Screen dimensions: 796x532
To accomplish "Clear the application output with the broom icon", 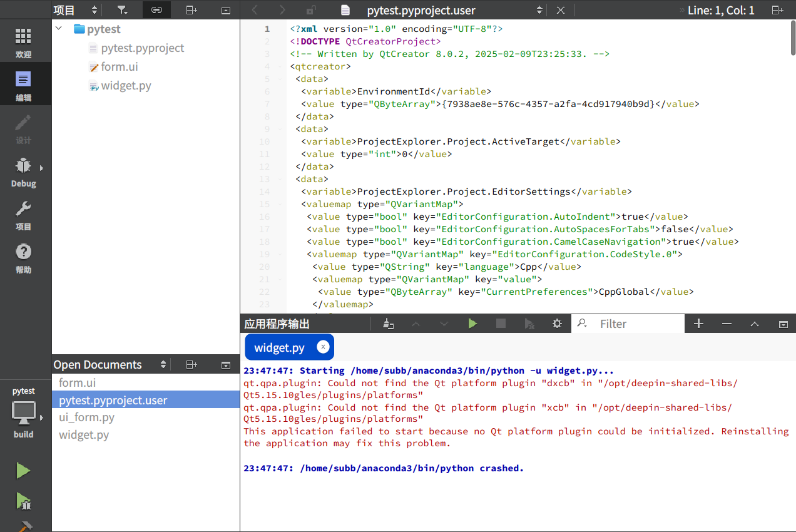I will [389, 324].
